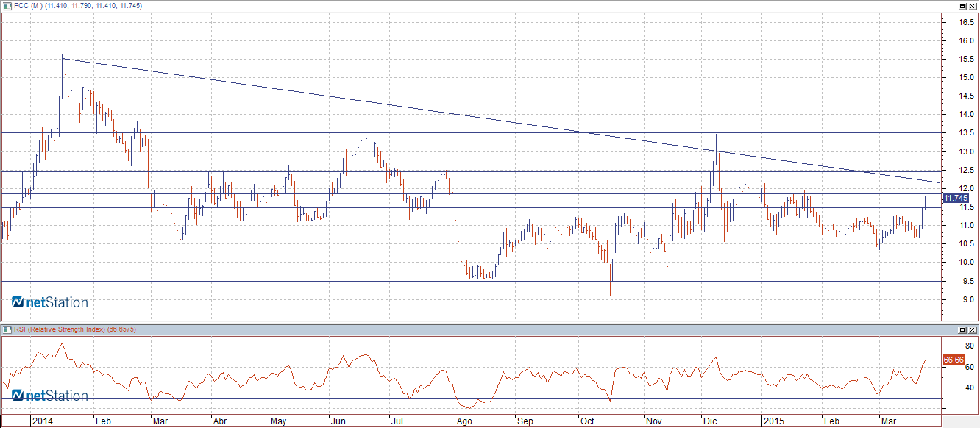
Task: Click the Nov label on time axis
Action: point(654,422)
